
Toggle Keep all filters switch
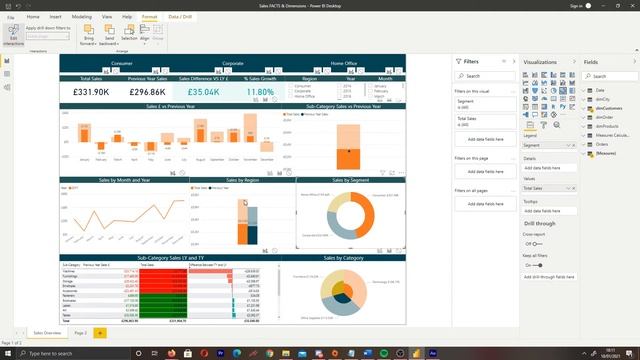coord(538,265)
